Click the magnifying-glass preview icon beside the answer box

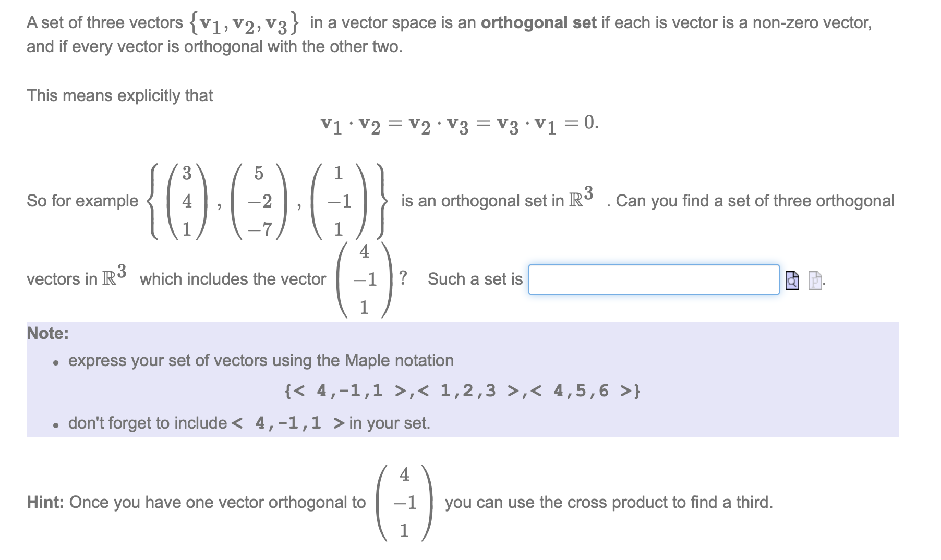pos(792,282)
